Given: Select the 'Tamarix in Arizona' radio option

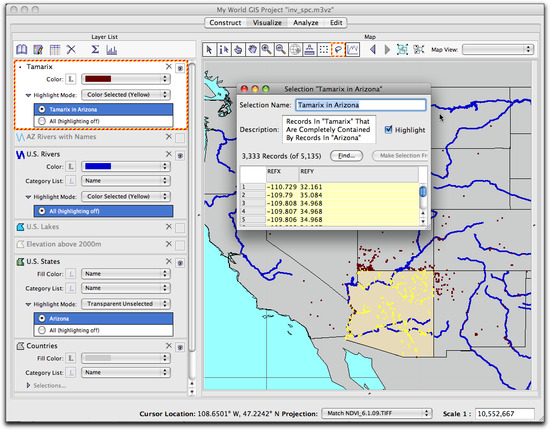Looking at the screenshot, I should coord(42,109).
